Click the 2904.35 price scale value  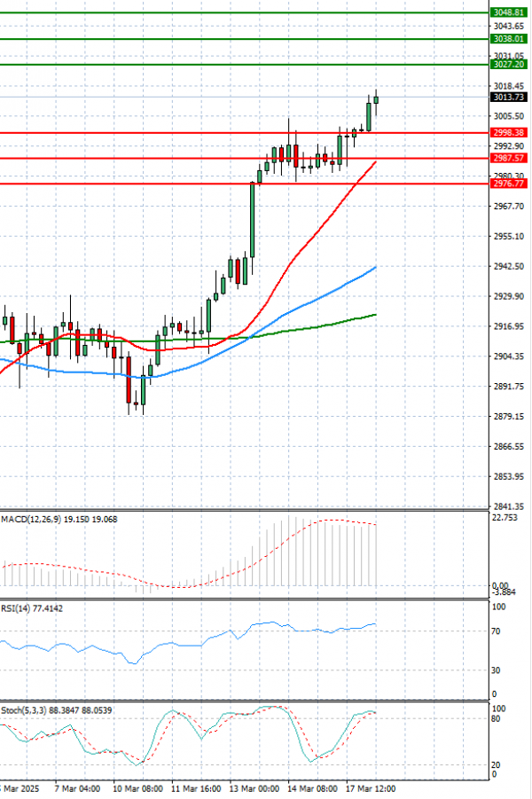pyautogui.click(x=509, y=356)
